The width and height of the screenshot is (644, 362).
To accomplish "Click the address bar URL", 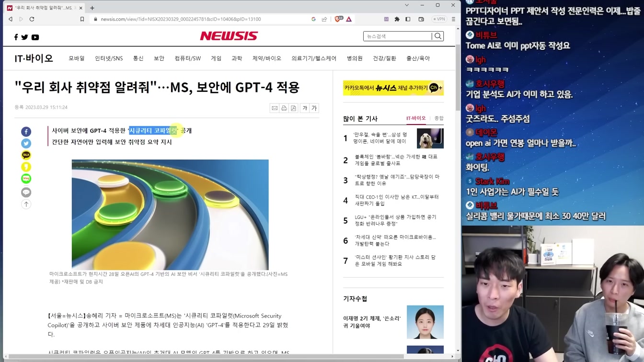I will tap(181, 19).
